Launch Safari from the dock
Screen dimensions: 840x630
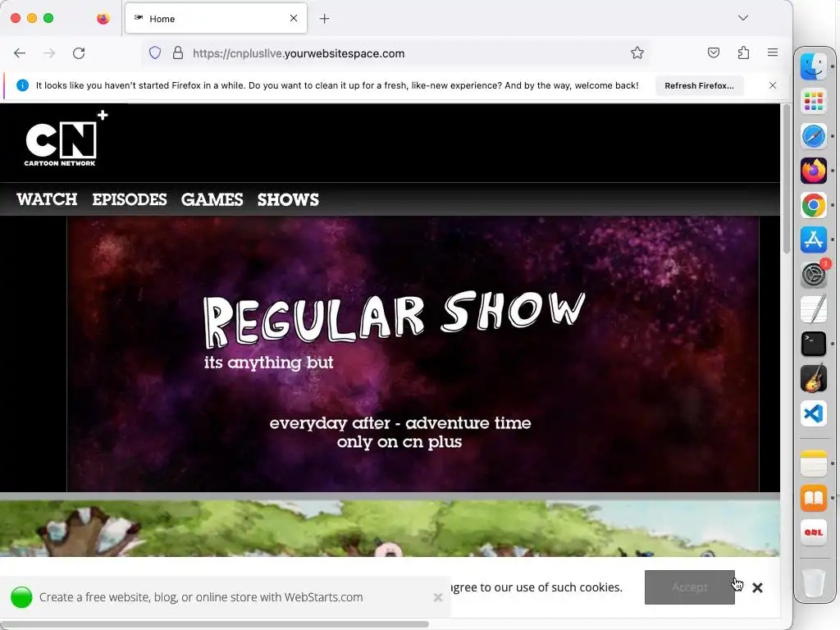click(814, 136)
